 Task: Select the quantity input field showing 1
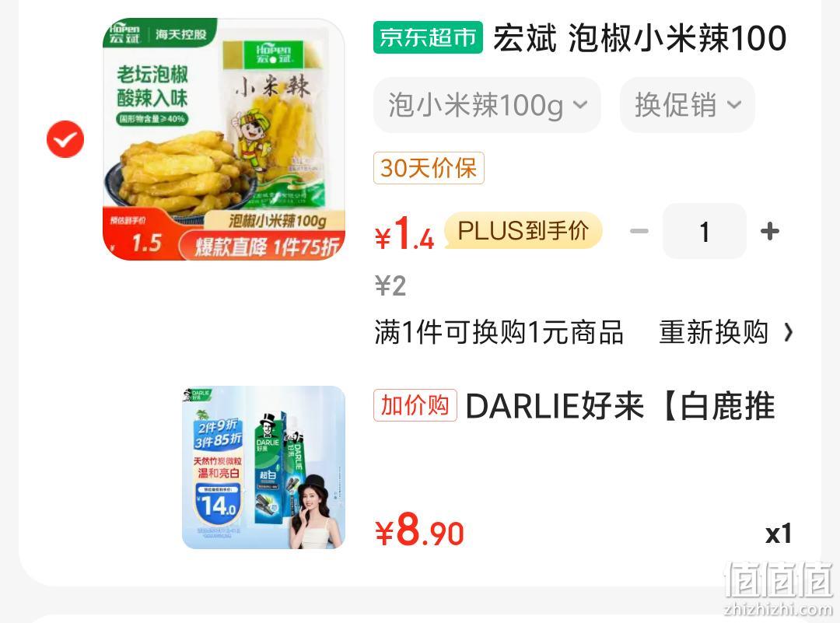pos(705,232)
